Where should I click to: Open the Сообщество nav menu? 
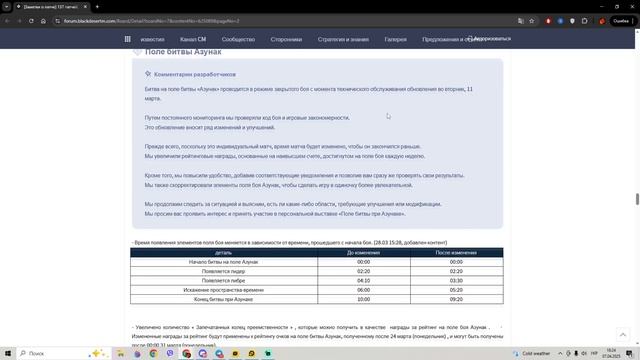pos(238,39)
